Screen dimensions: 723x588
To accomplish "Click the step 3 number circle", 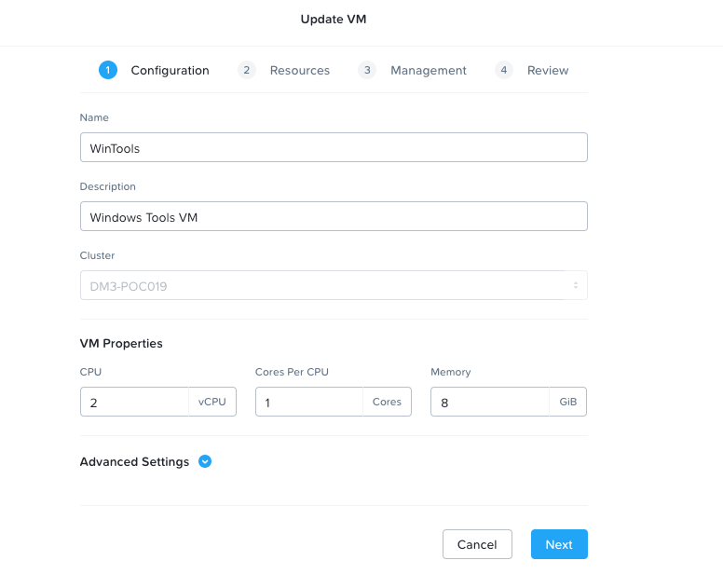I will [x=367, y=70].
